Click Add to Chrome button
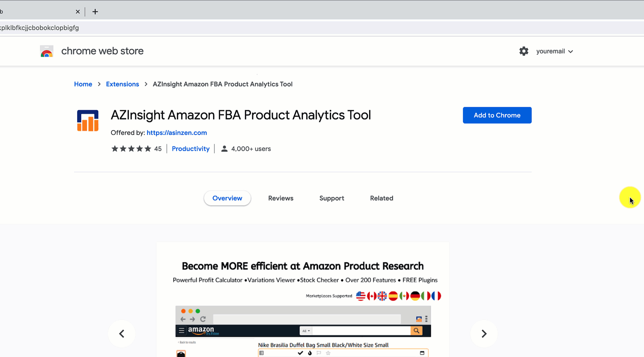The width and height of the screenshot is (644, 357). pos(497,115)
